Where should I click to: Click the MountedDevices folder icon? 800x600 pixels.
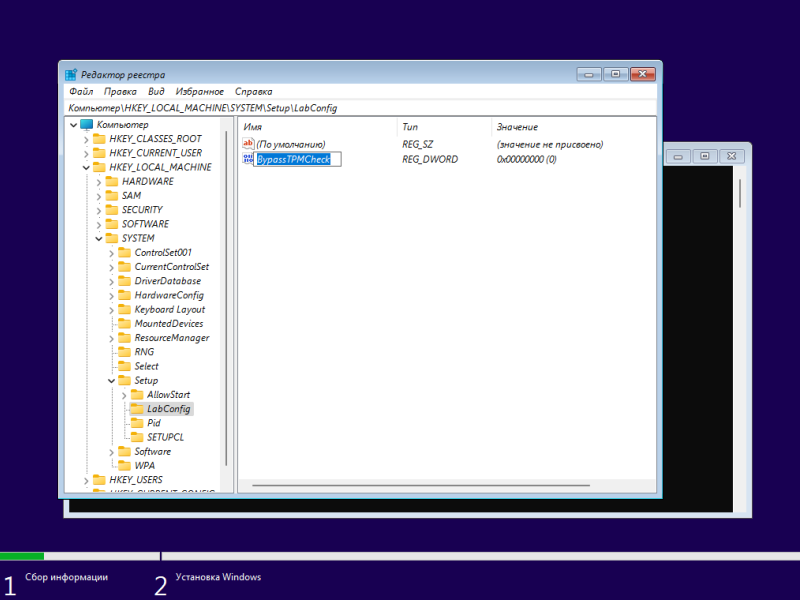[124, 323]
